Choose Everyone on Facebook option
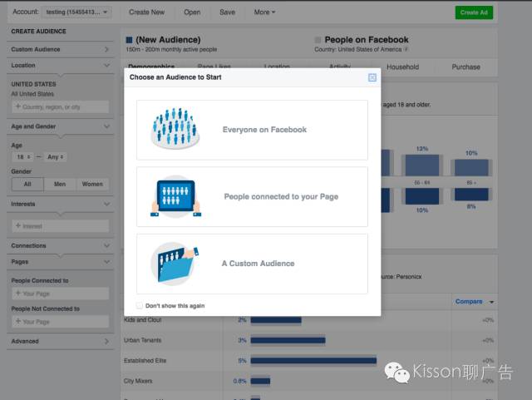 [x=252, y=130]
